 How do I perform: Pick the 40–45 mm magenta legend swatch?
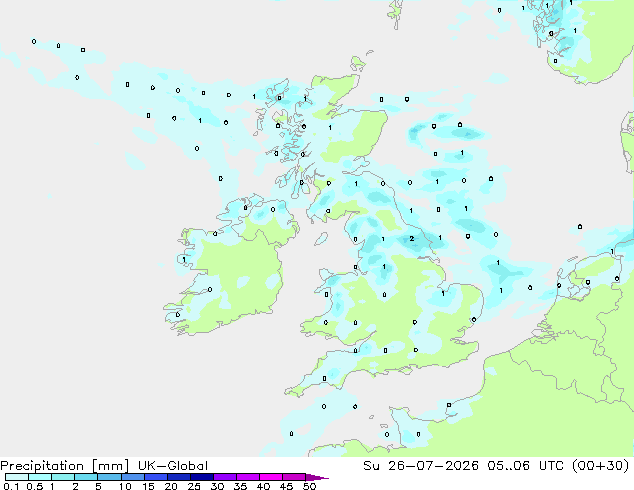click(271, 477)
